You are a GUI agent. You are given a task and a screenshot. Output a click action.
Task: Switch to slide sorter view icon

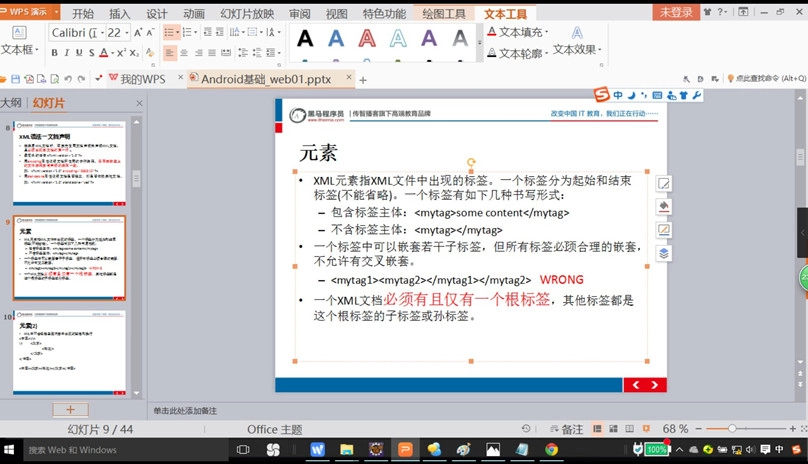(x=613, y=429)
